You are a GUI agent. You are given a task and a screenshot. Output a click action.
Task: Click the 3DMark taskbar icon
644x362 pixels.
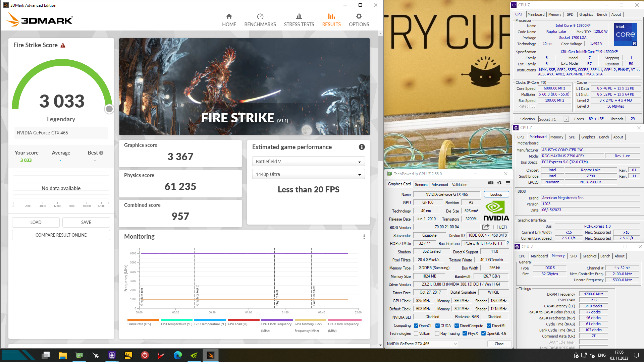[x=211, y=355]
